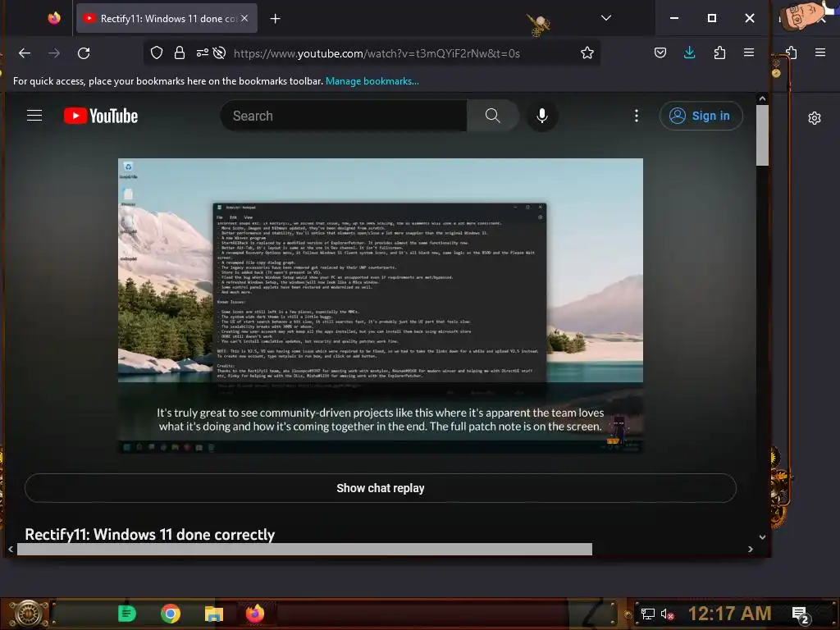Click the muted volume icon in tray
Viewport: 840px width, 630px height.
pyautogui.click(x=666, y=614)
